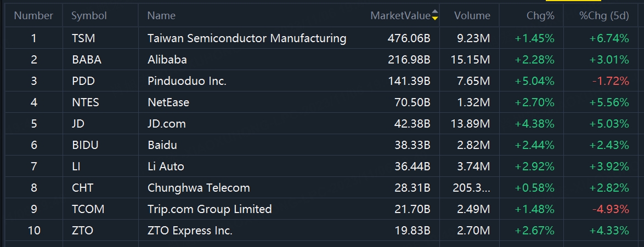Image resolution: width=644 pixels, height=247 pixels.
Task: Sort table by Chg% column header
Action: [x=540, y=15]
